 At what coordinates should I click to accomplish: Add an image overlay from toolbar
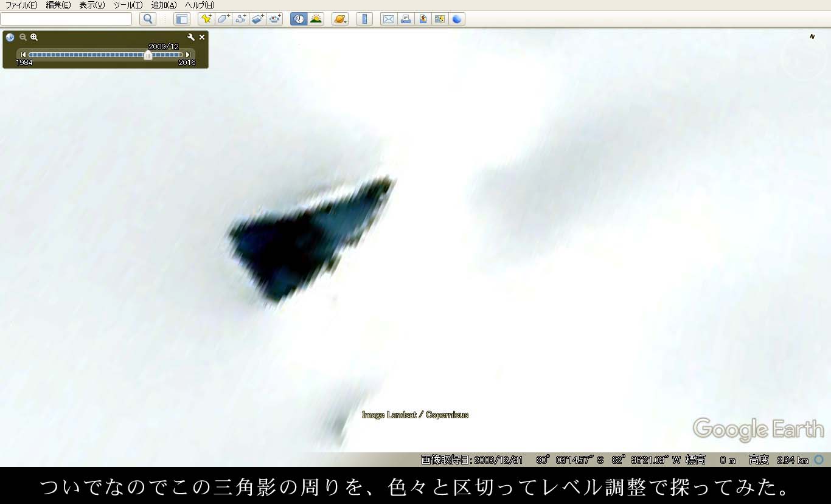[x=257, y=19]
